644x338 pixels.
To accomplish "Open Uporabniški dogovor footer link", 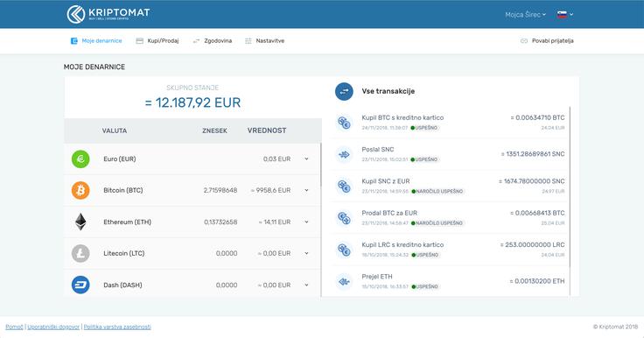I will tap(53, 327).
